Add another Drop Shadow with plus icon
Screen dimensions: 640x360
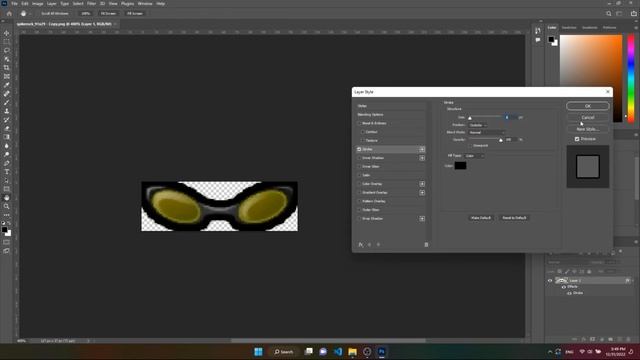click(x=422, y=219)
